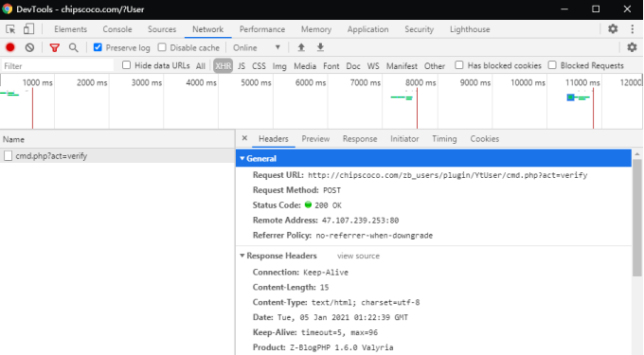Click the Chrome icon in the title bar
Image resolution: width=644 pixels, height=355 pixels.
pos(7,9)
